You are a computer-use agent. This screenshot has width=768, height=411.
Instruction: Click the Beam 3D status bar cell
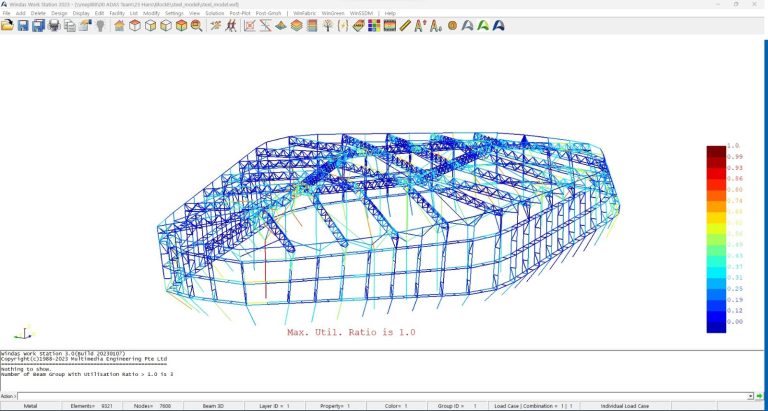(x=213, y=406)
